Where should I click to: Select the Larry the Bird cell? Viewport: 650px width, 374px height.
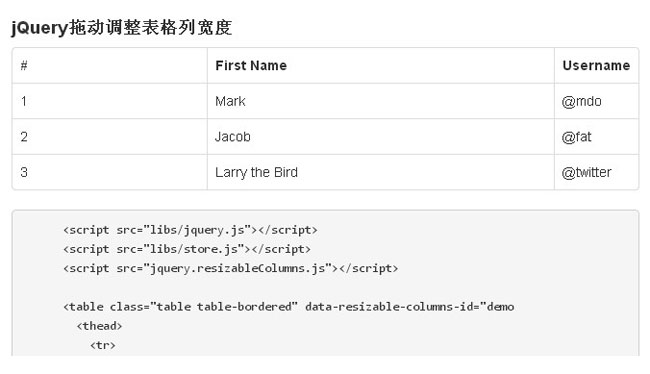(381, 172)
